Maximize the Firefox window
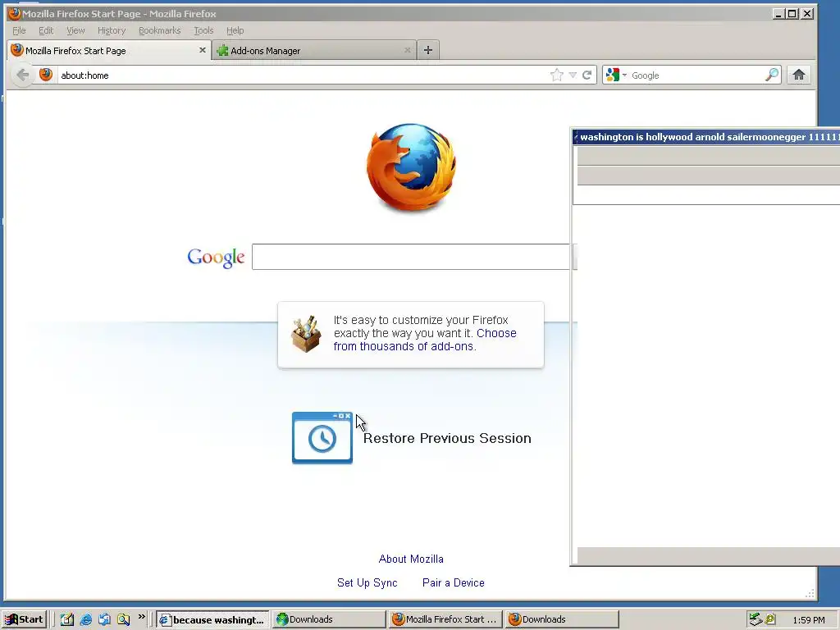 [792, 13]
